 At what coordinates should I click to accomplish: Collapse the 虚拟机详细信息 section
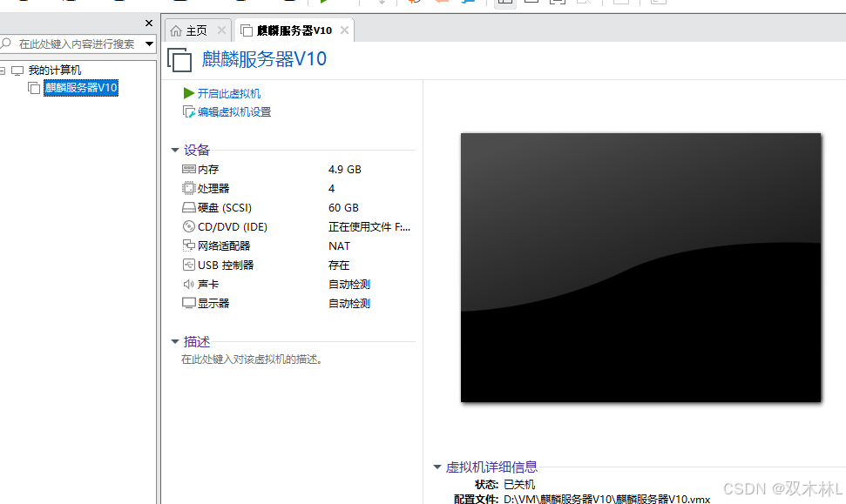[437, 467]
